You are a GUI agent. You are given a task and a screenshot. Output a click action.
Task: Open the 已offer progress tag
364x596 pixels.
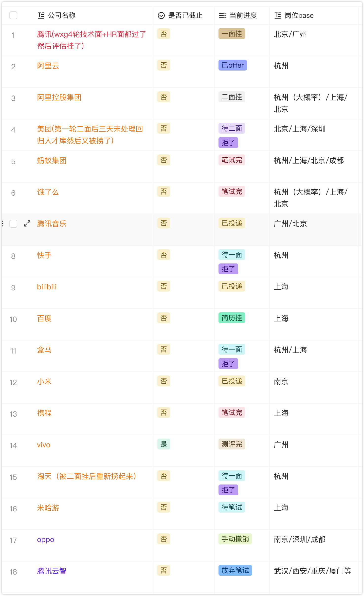(x=232, y=65)
